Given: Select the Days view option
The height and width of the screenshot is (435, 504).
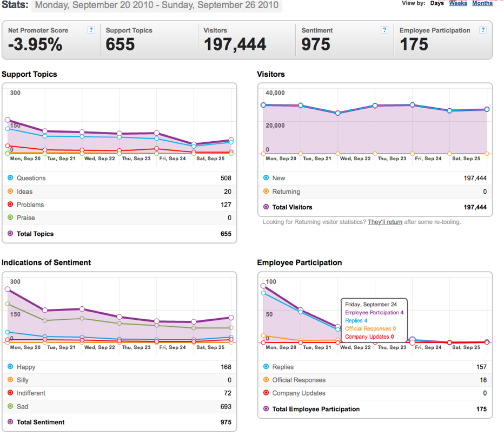Looking at the screenshot, I should (437, 3).
